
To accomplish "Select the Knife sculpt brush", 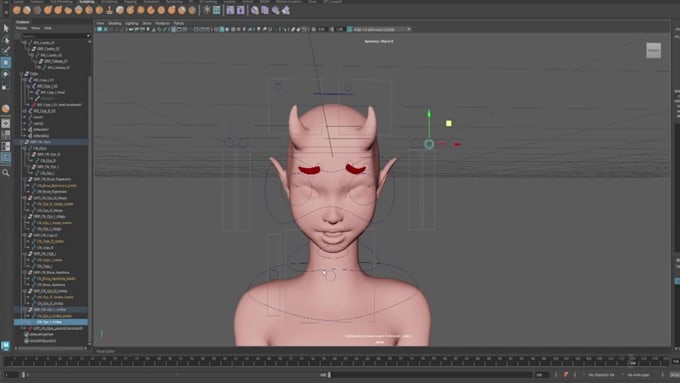I will coord(151,10).
